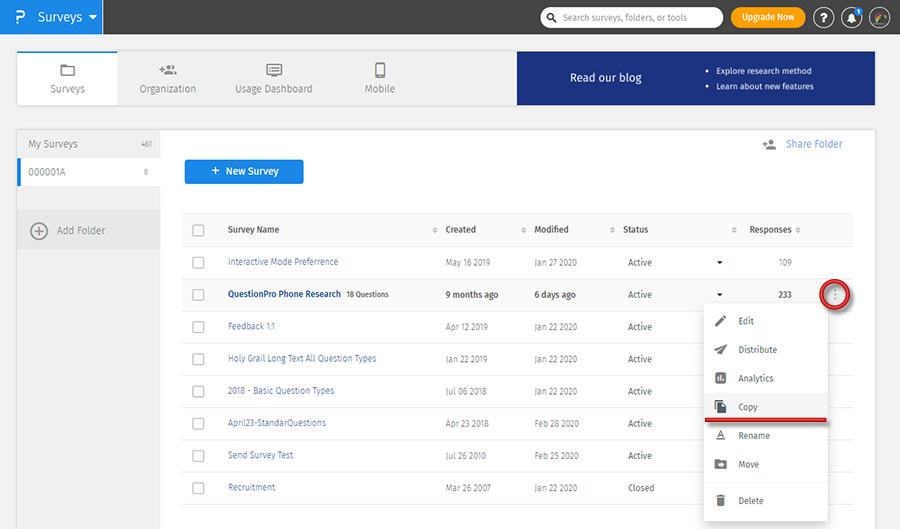This screenshot has height=529, width=900.
Task: Click the Share Folder icon
Action: [769, 144]
